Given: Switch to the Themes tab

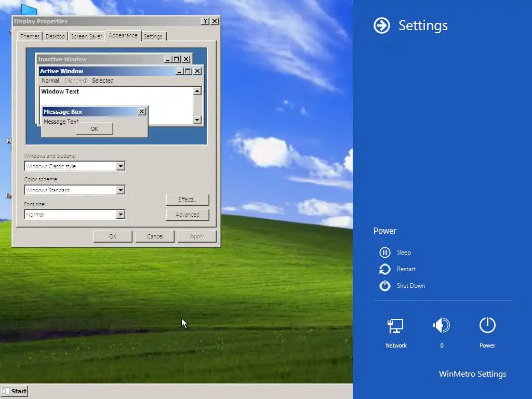Looking at the screenshot, I should point(30,36).
